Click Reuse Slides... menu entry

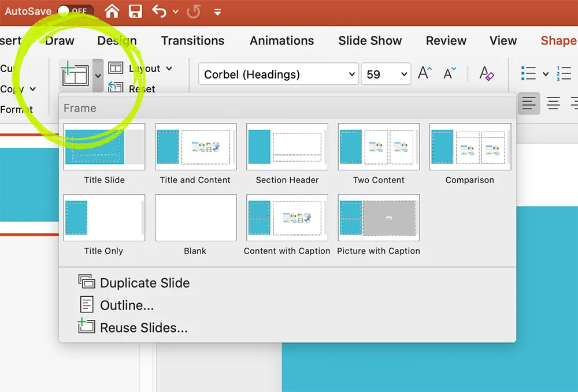(x=133, y=327)
